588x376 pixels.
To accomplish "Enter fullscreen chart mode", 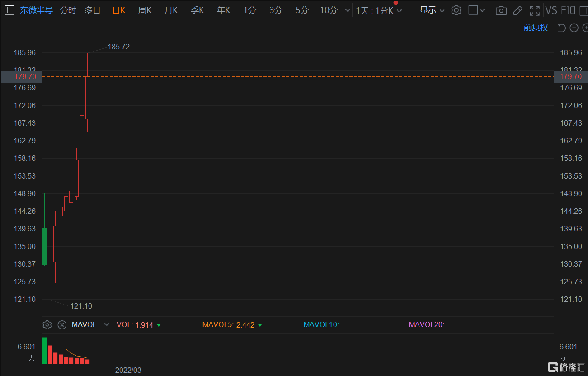I will pos(534,10).
